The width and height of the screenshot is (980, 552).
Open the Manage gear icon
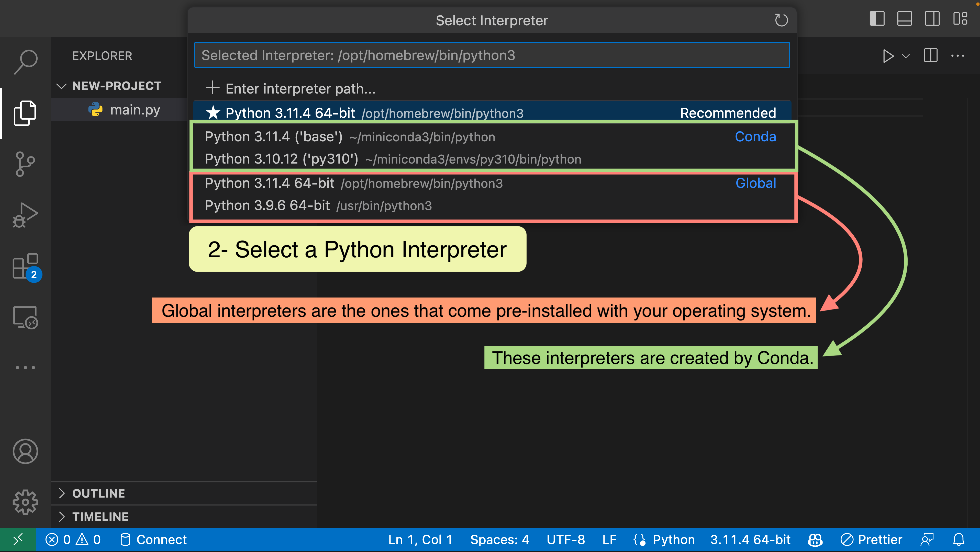click(x=26, y=502)
